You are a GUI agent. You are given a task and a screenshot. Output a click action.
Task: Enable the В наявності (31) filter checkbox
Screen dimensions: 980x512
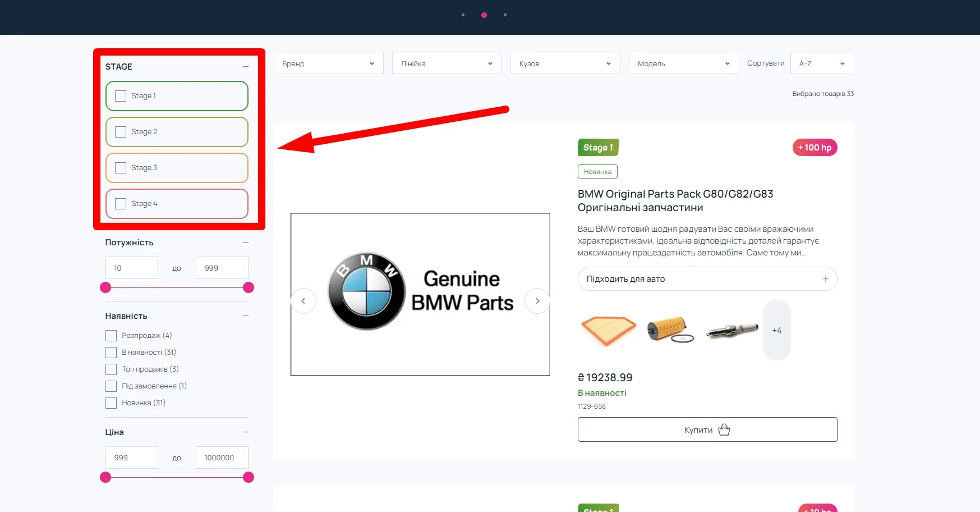point(111,353)
